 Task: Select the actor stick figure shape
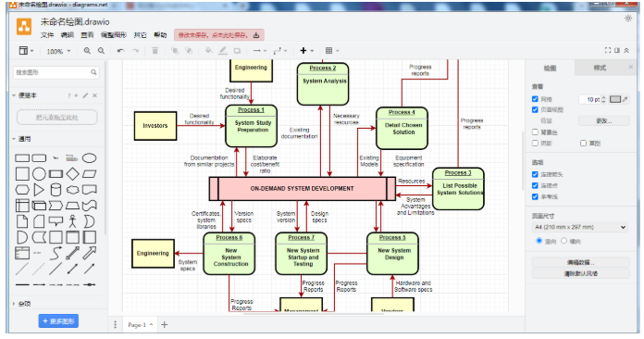click(x=72, y=221)
